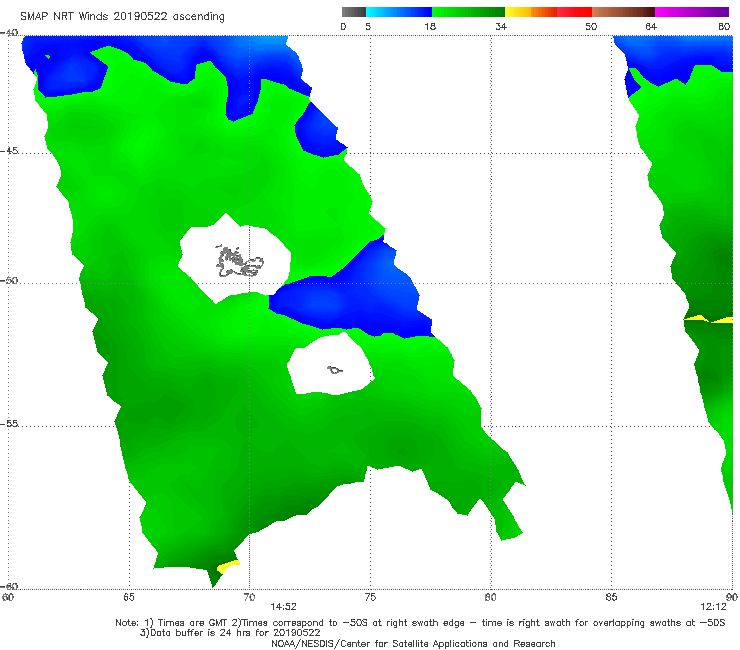Click the colorbar label '5'
The image size is (740, 650).
(368, 26)
